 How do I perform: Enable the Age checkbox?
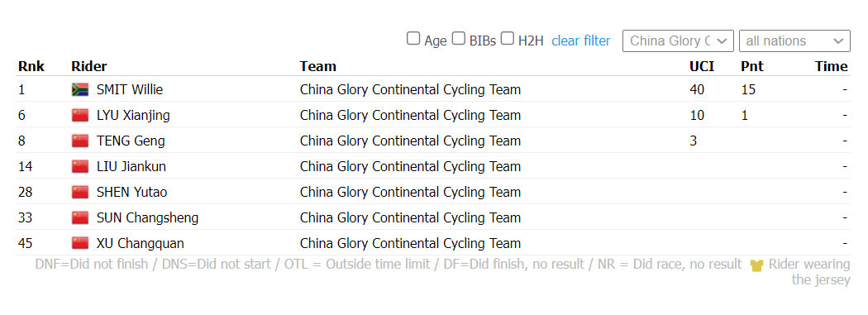pos(413,39)
